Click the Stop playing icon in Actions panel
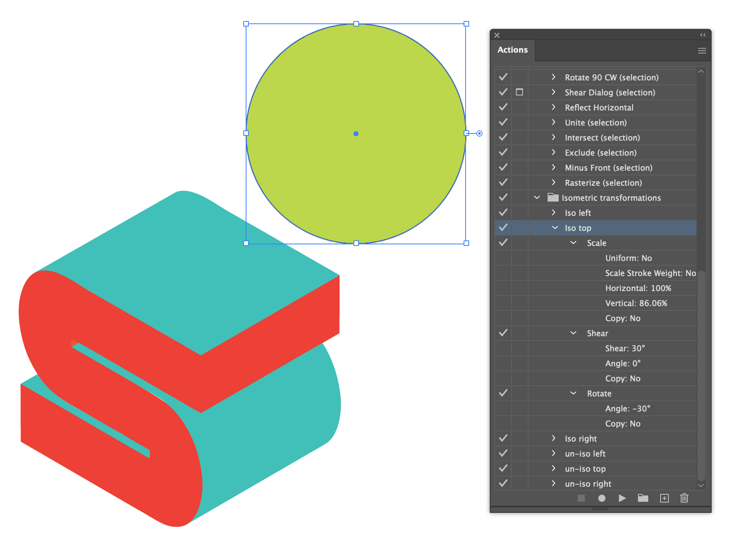 tap(581, 498)
